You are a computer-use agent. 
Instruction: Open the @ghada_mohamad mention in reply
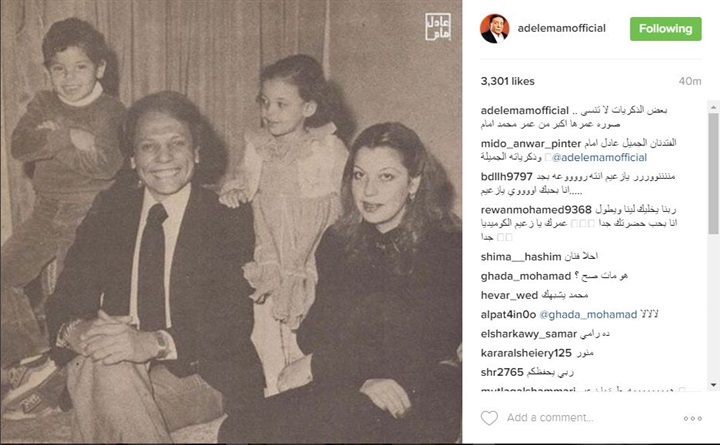tap(588, 314)
